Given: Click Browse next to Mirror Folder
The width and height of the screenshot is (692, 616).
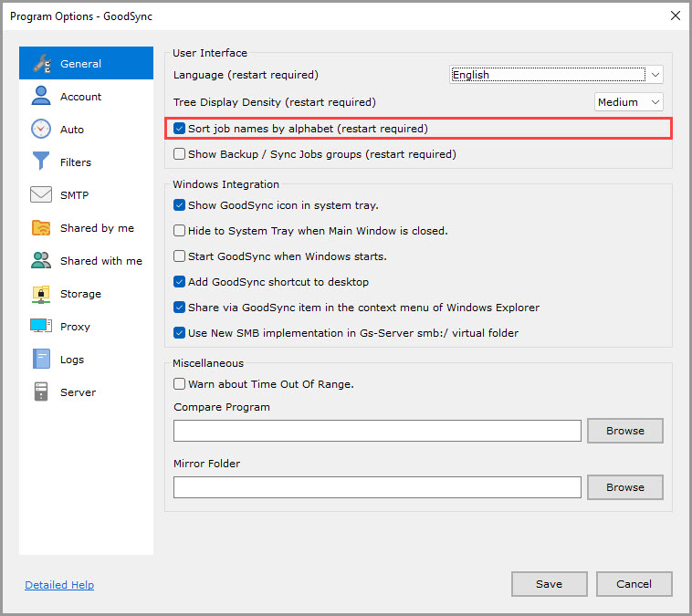Looking at the screenshot, I should pyautogui.click(x=625, y=487).
